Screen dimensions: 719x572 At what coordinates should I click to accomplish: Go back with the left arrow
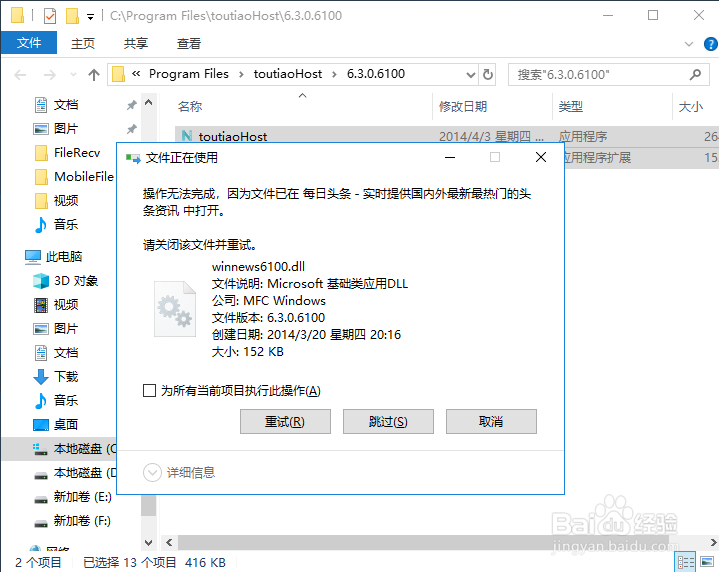click(x=20, y=74)
